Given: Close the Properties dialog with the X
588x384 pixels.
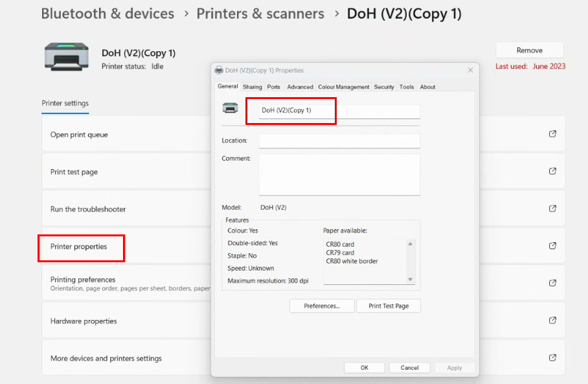Looking at the screenshot, I should (470, 70).
